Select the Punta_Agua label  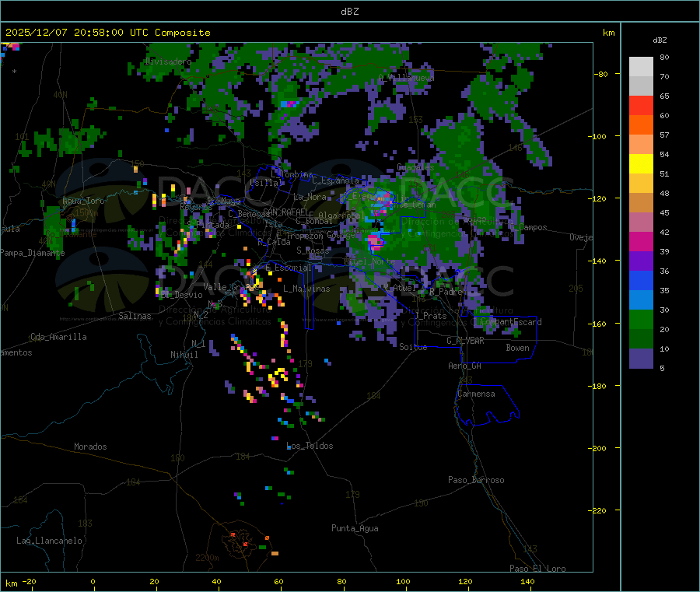pyautogui.click(x=355, y=529)
